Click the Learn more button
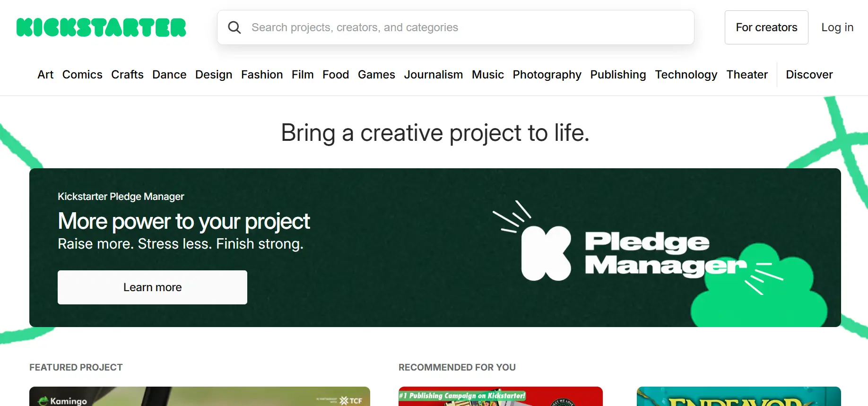This screenshot has width=868, height=406. tap(152, 287)
